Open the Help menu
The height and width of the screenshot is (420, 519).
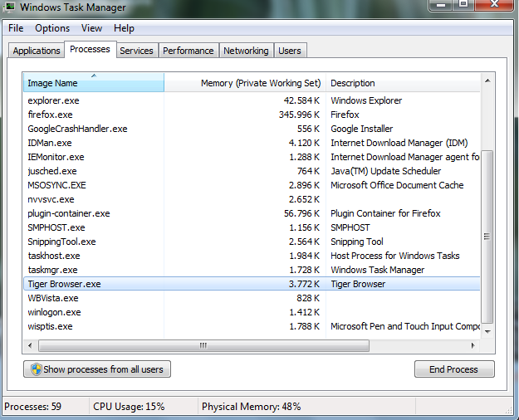(124, 28)
